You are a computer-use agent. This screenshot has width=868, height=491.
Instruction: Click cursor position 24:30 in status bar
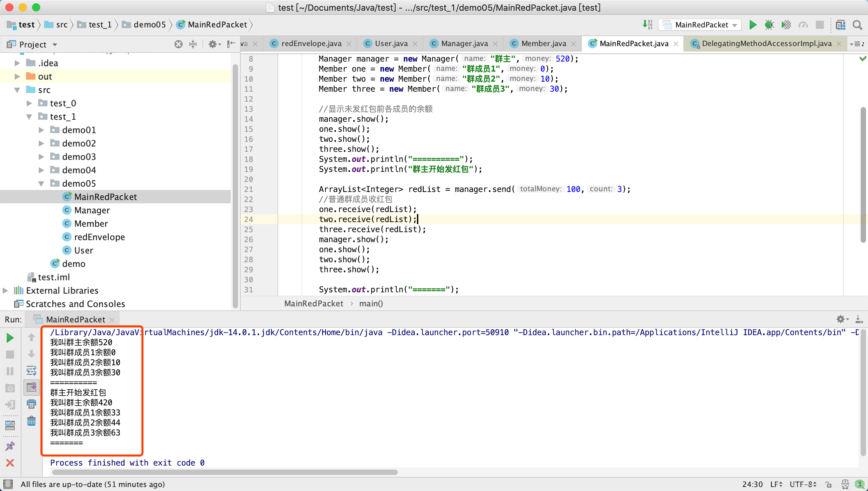point(752,484)
